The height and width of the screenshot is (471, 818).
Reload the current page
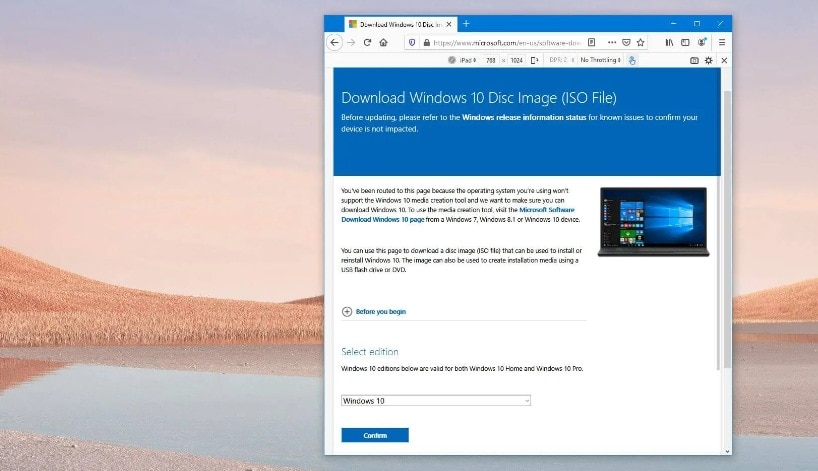367,43
